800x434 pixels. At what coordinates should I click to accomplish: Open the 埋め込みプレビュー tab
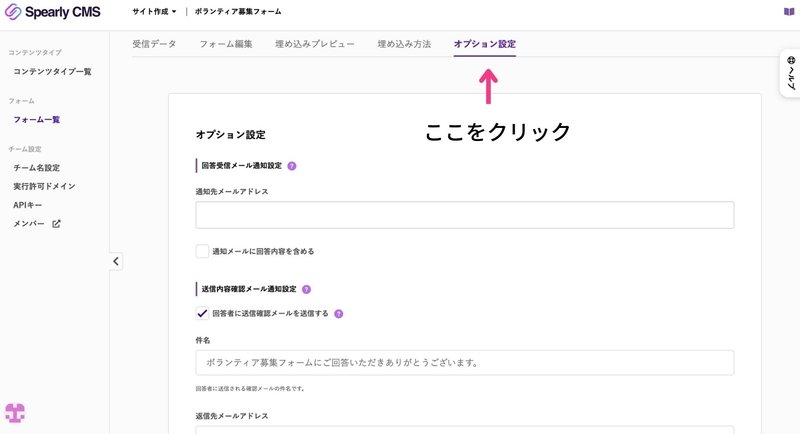[x=315, y=44]
